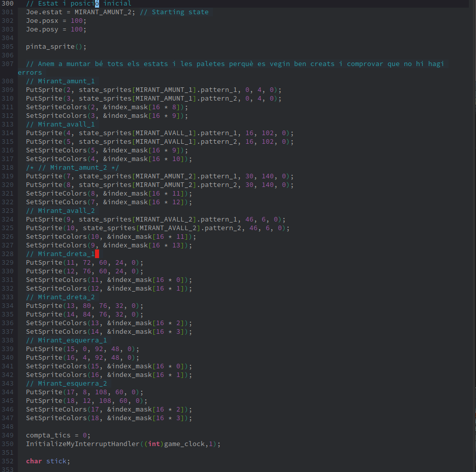Click PutSprite(17, 8, 108, 60, 0) line

coord(85,392)
